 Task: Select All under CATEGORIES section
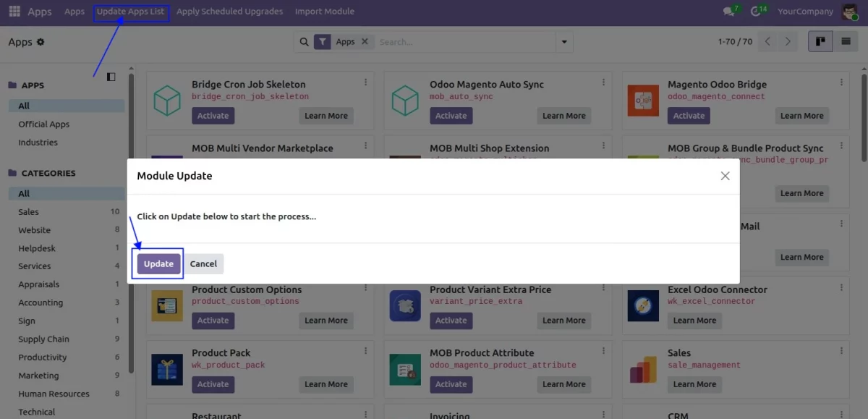point(67,194)
